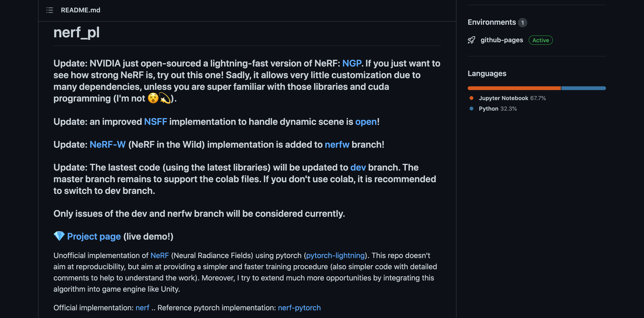This screenshot has width=644, height=318.
Task: Go to the nerfw branch link
Action: (x=337, y=144)
